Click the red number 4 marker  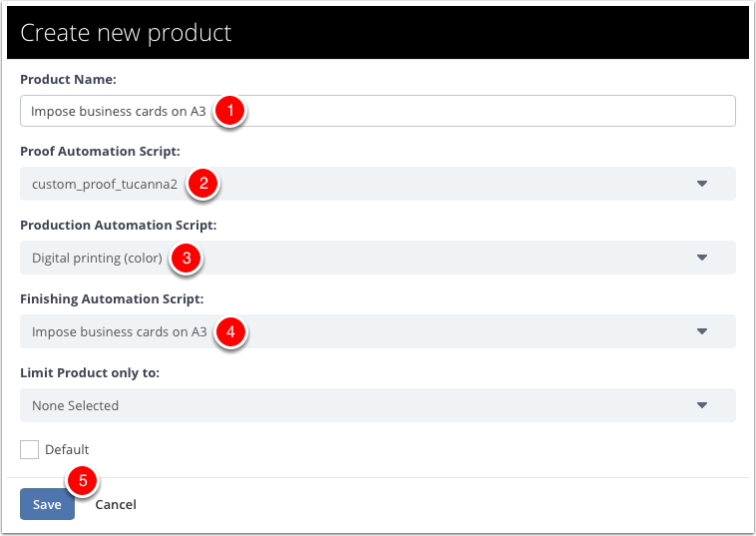(x=230, y=331)
